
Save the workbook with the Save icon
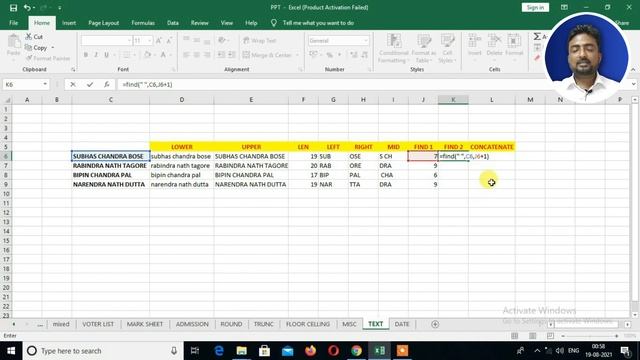pos(13,8)
